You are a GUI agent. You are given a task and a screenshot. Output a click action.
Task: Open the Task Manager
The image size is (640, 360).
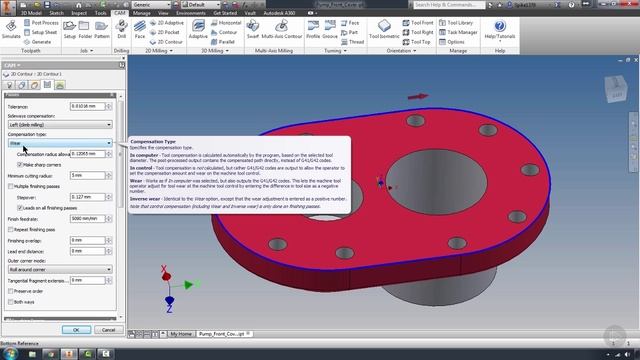tap(458, 32)
